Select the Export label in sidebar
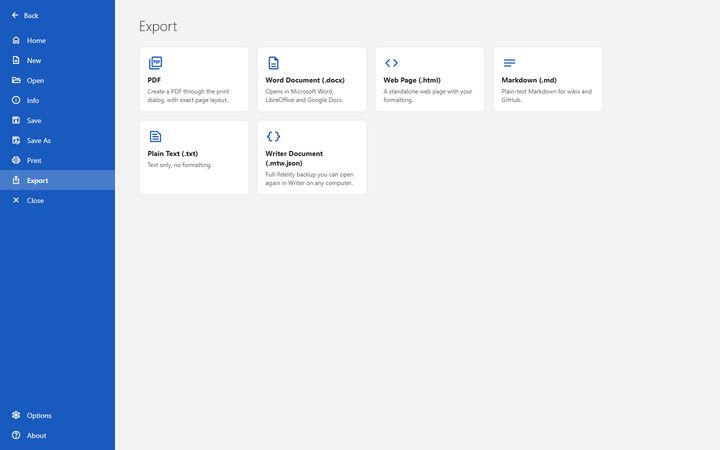The height and width of the screenshot is (450, 720). (37, 180)
